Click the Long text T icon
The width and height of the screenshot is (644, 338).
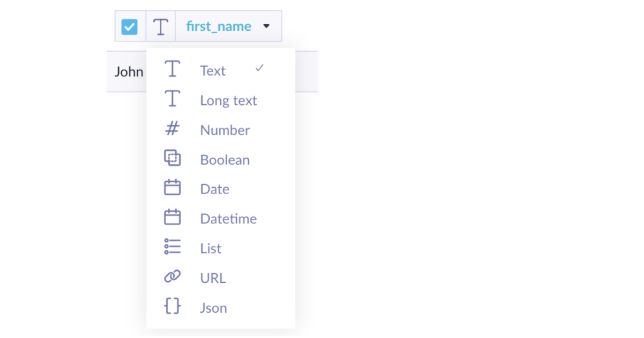pos(172,99)
